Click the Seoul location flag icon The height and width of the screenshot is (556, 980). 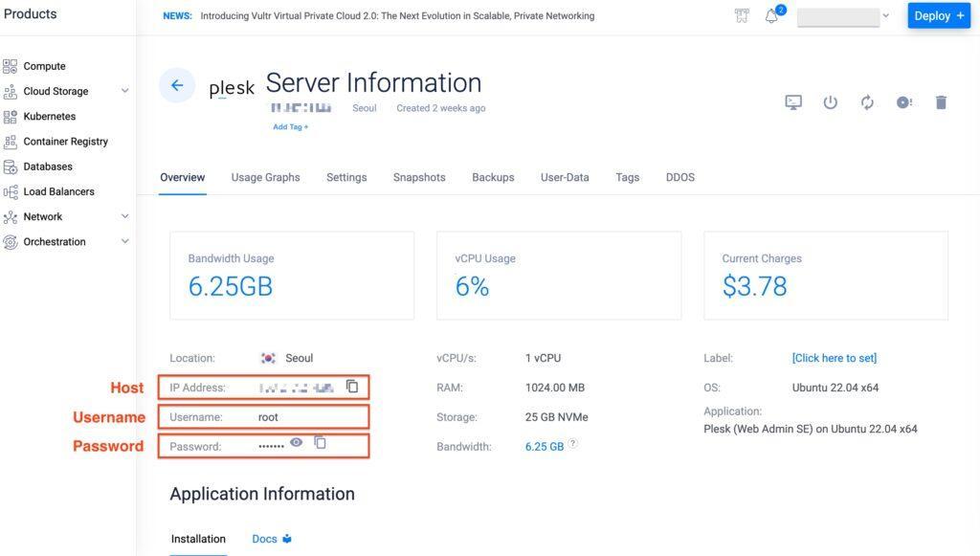point(268,358)
